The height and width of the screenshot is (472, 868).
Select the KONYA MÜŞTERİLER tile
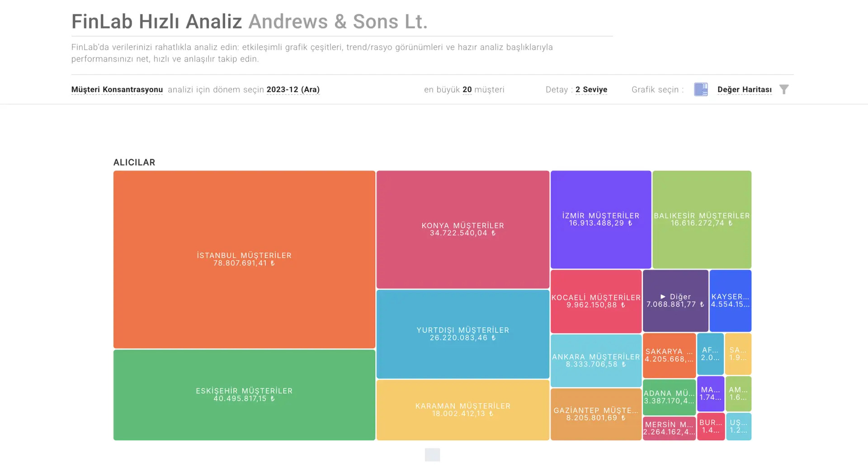[x=462, y=229]
